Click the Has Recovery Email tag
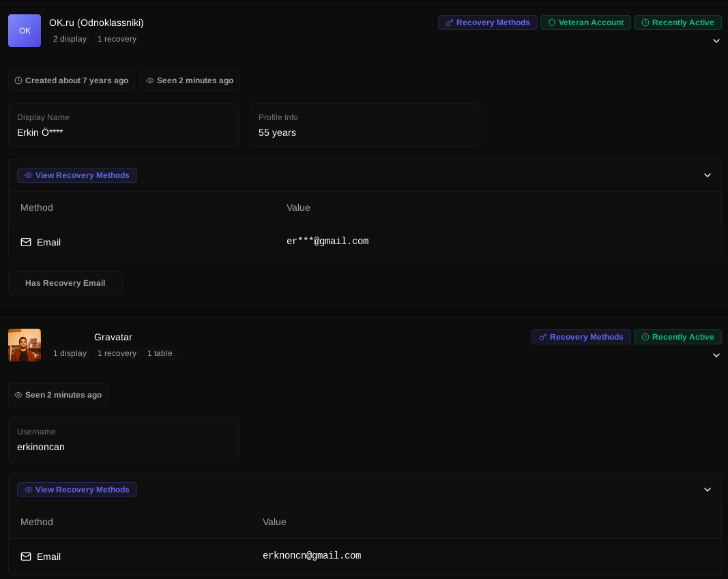Image resolution: width=728 pixels, height=579 pixels. tap(65, 283)
